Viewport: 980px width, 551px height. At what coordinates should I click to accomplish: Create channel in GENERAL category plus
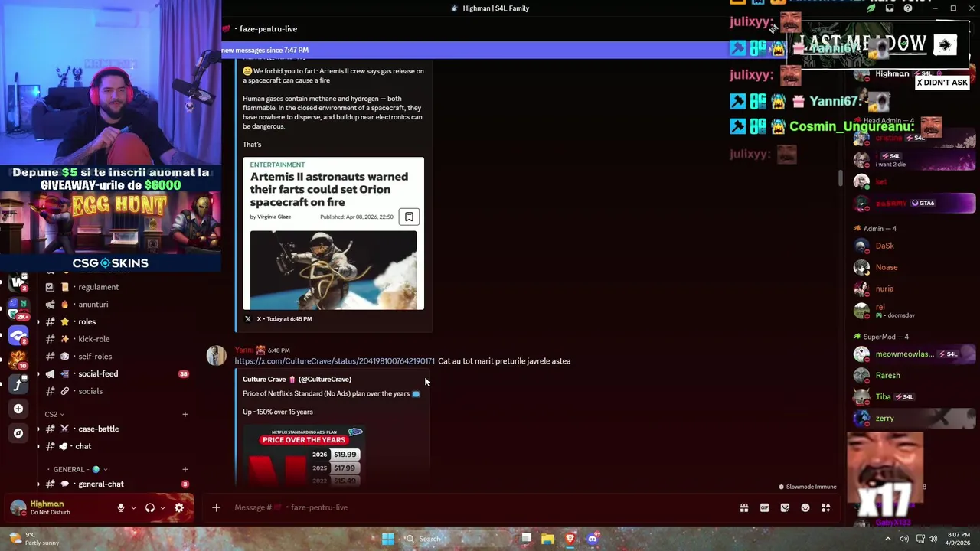[x=185, y=469]
